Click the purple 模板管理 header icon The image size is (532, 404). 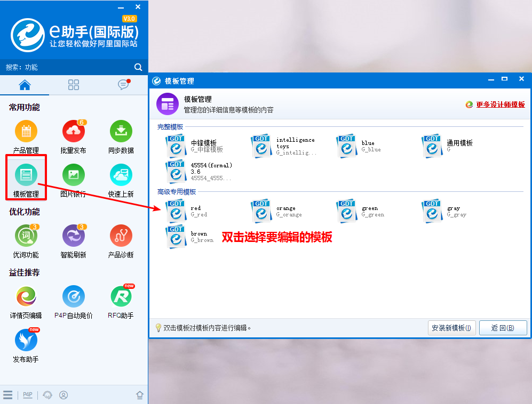pos(168,104)
